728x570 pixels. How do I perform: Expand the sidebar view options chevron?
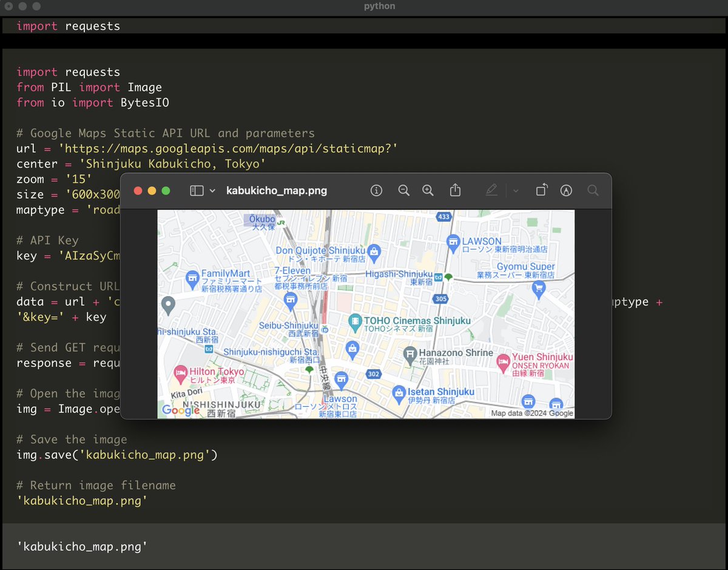(212, 191)
